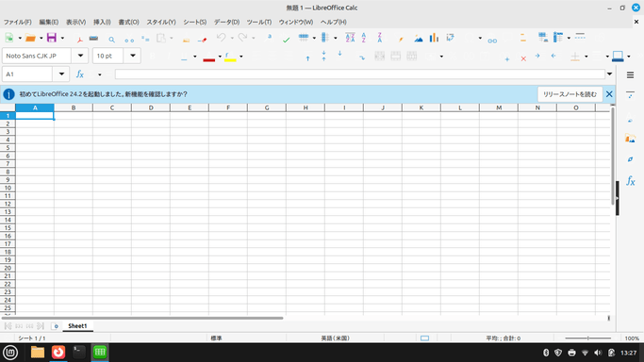The width and height of the screenshot is (644, 362).
Task: Open the 編集(E) menu
Action: (48, 22)
